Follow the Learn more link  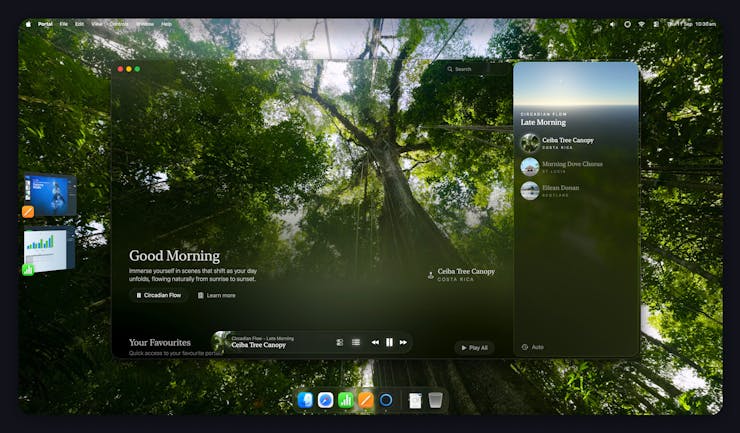coord(216,295)
